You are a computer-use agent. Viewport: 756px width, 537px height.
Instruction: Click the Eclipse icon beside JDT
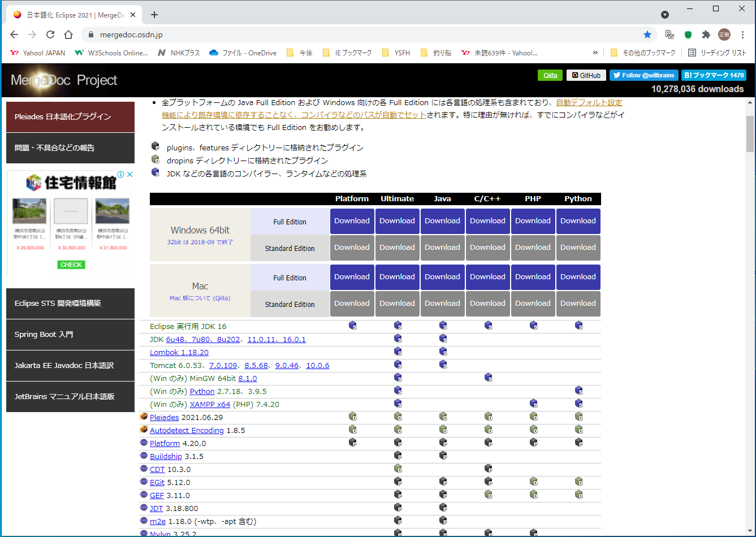tap(144, 508)
